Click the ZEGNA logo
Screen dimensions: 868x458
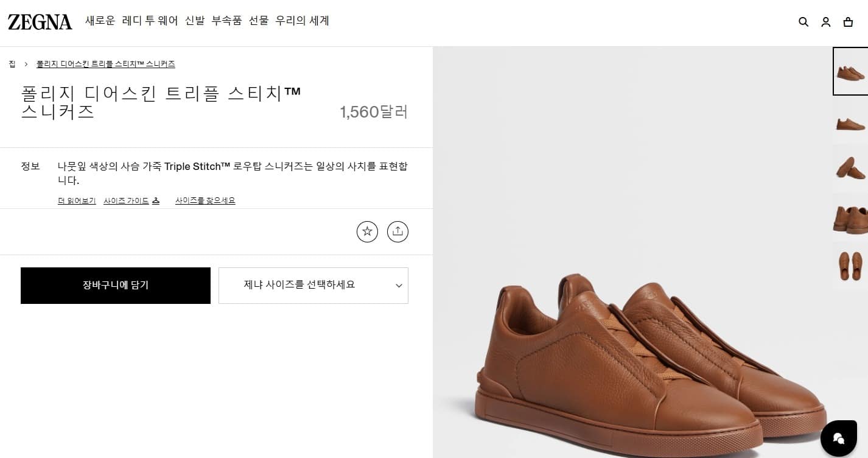40,22
